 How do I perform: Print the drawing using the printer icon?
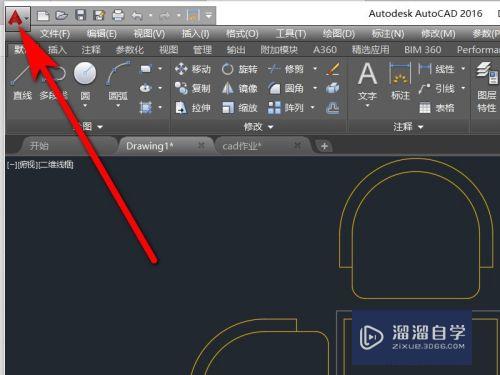tap(118, 15)
